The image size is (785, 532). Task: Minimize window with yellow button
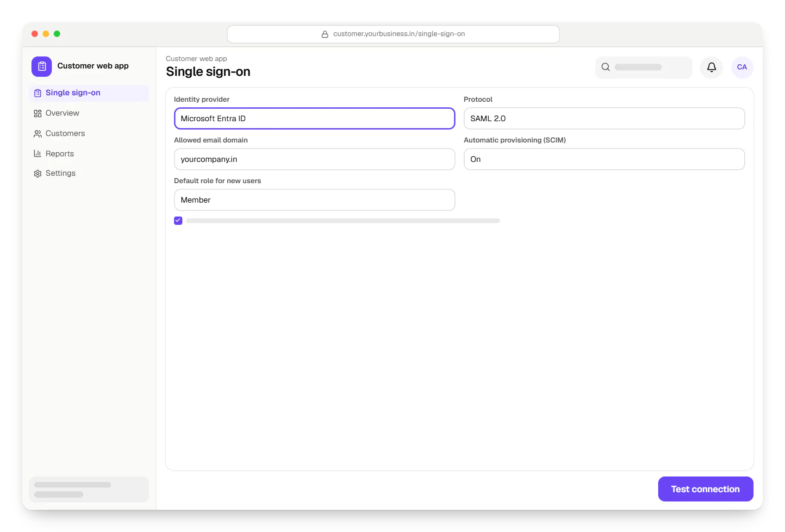click(46, 34)
